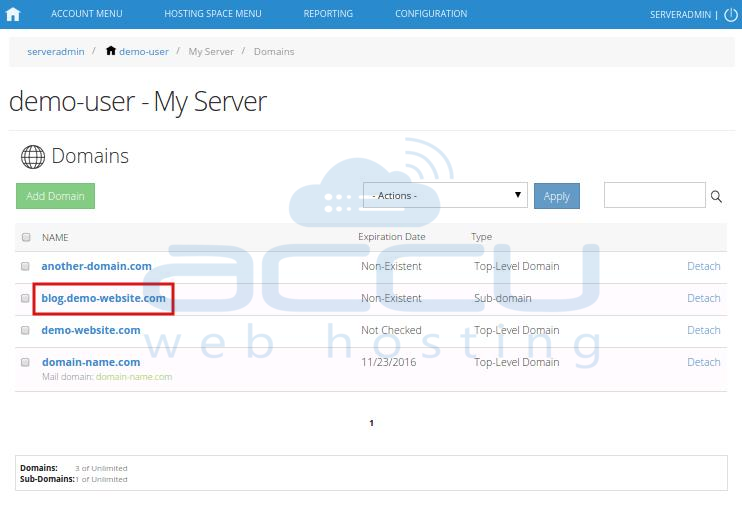Open blog.demo-website.com domain link

pos(104,298)
